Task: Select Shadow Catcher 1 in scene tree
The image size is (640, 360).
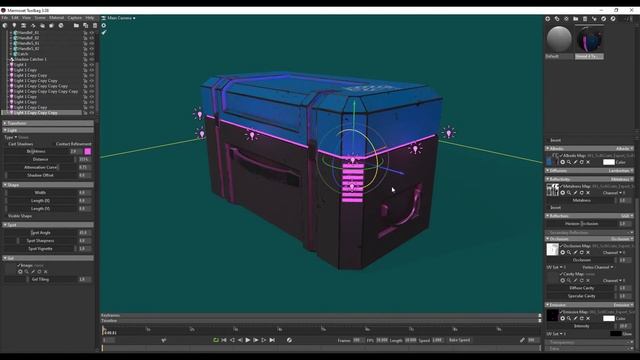Action: [x=31, y=59]
